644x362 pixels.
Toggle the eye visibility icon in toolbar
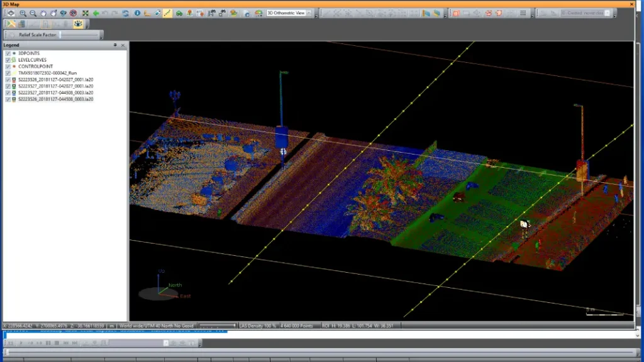[x=78, y=24]
